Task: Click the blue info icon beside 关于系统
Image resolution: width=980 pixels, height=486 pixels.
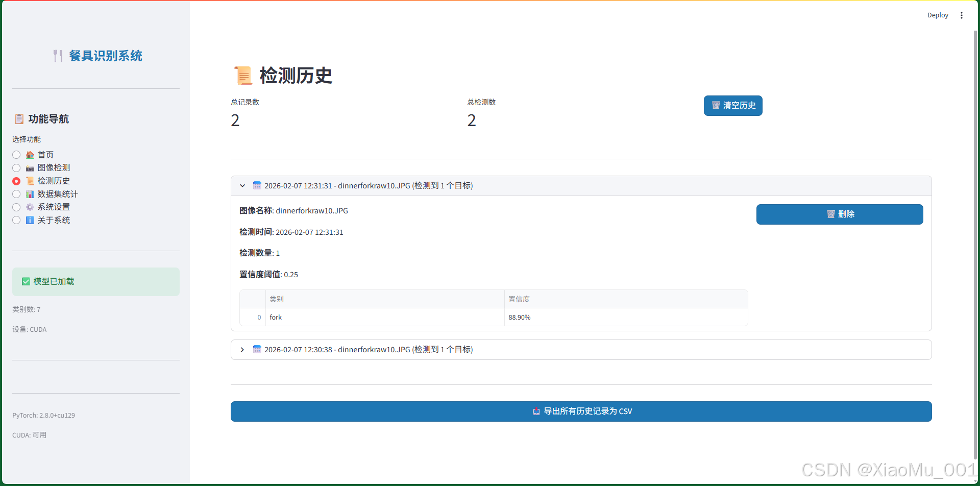Action: [30, 220]
